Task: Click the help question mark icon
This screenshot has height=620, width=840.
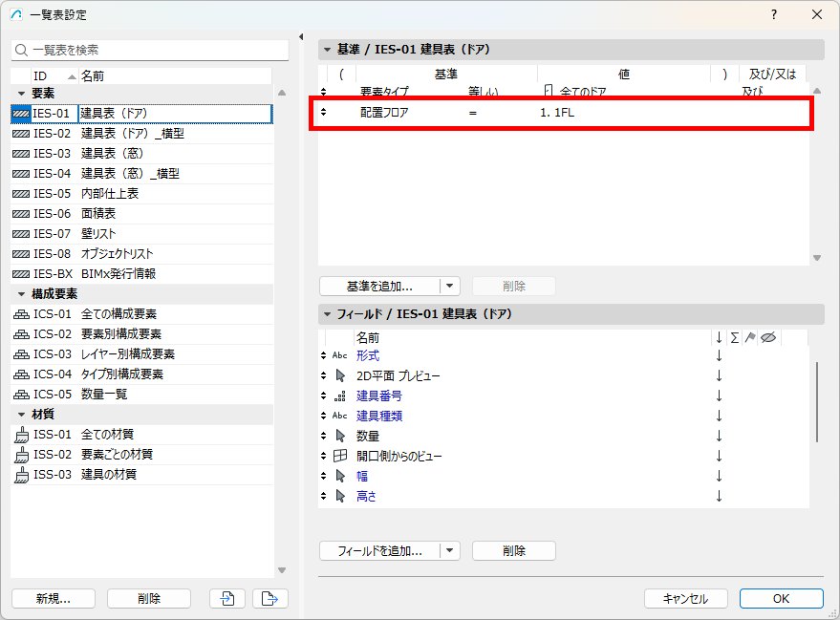Action: [x=773, y=14]
